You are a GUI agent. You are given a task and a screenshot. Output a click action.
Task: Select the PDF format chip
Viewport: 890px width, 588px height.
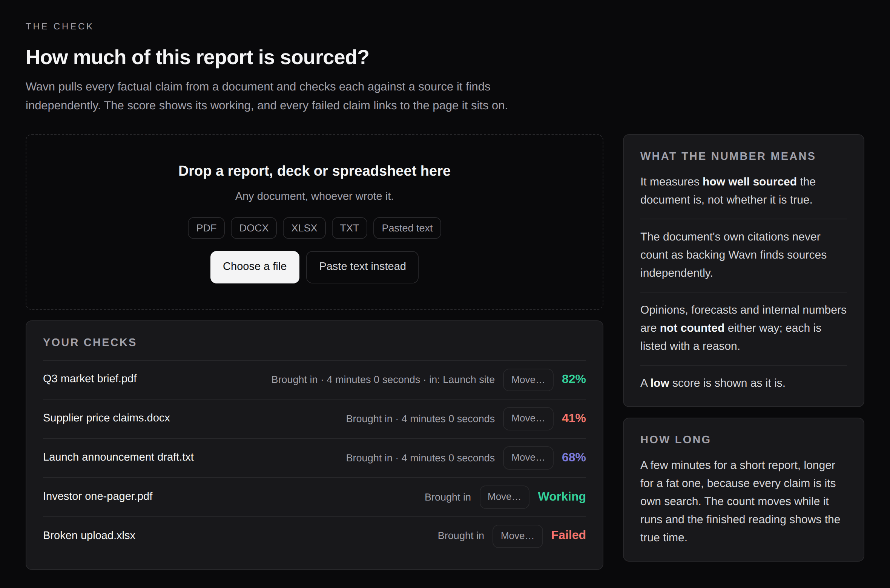pos(206,228)
